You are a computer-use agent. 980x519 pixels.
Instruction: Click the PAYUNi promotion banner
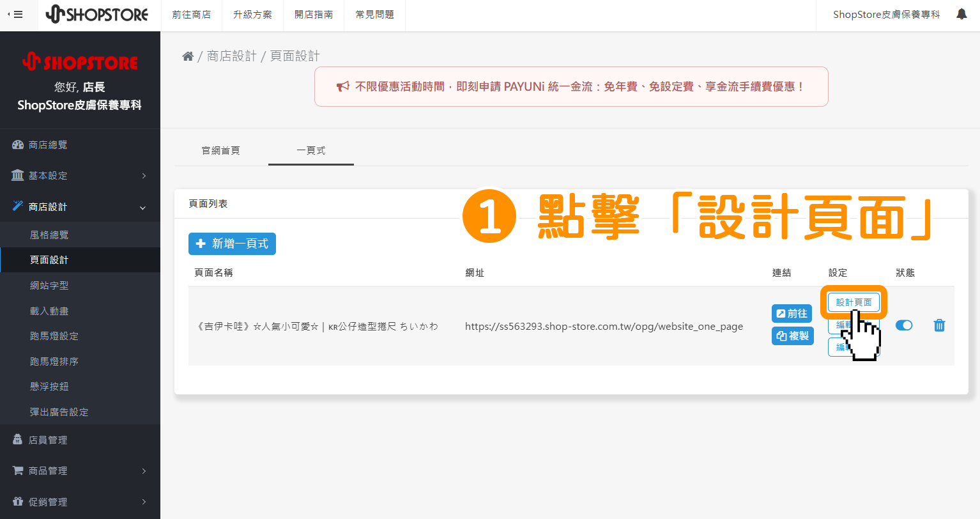571,86
